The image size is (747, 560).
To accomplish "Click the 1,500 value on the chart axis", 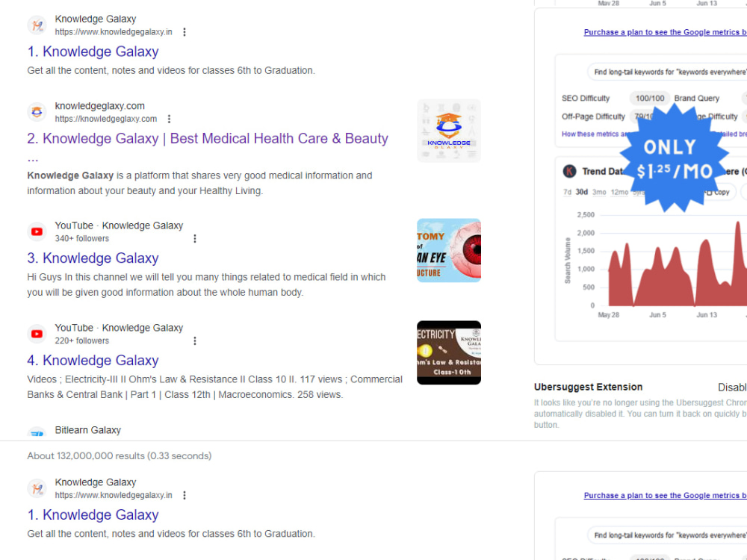I will click(x=586, y=251).
